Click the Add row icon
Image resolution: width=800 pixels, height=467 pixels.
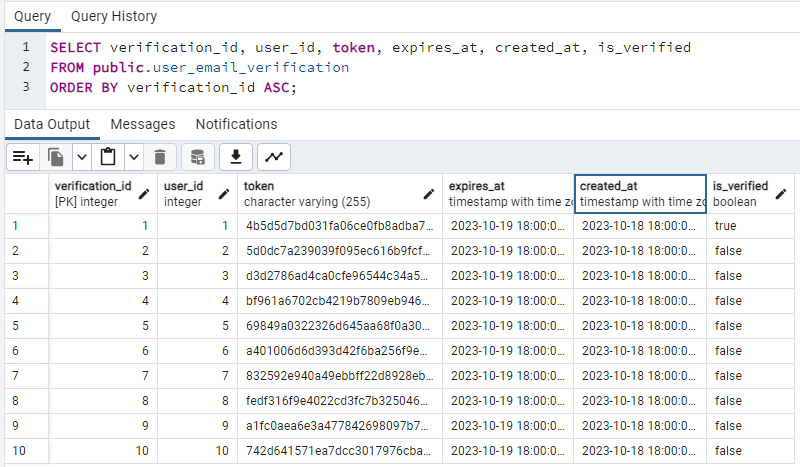pyautogui.click(x=23, y=157)
